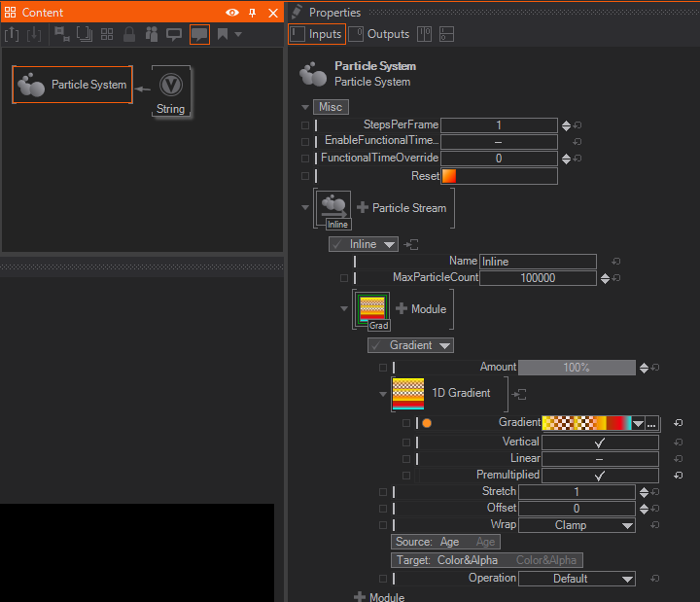
Task: Switch to the Outputs tab
Action: 380,34
